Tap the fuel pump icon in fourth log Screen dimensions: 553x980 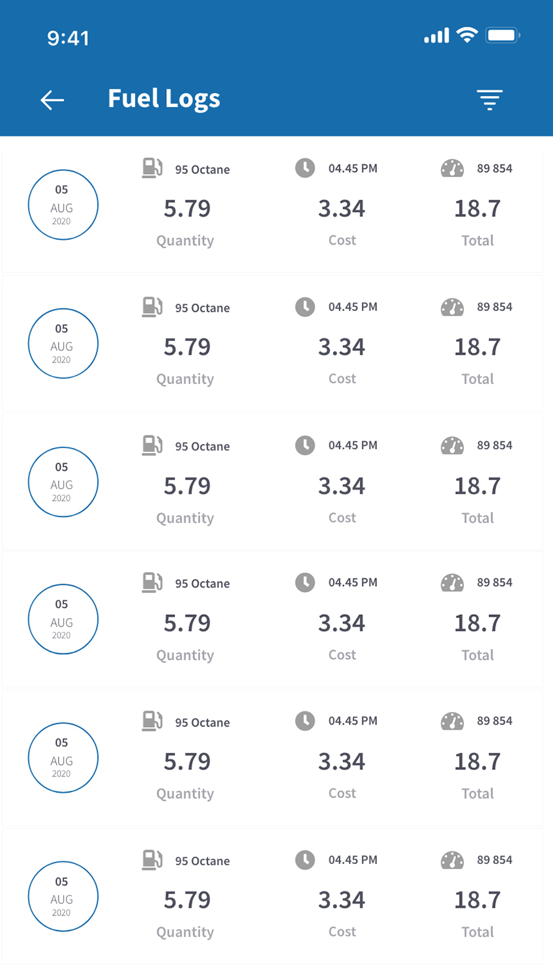pyautogui.click(x=152, y=582)
